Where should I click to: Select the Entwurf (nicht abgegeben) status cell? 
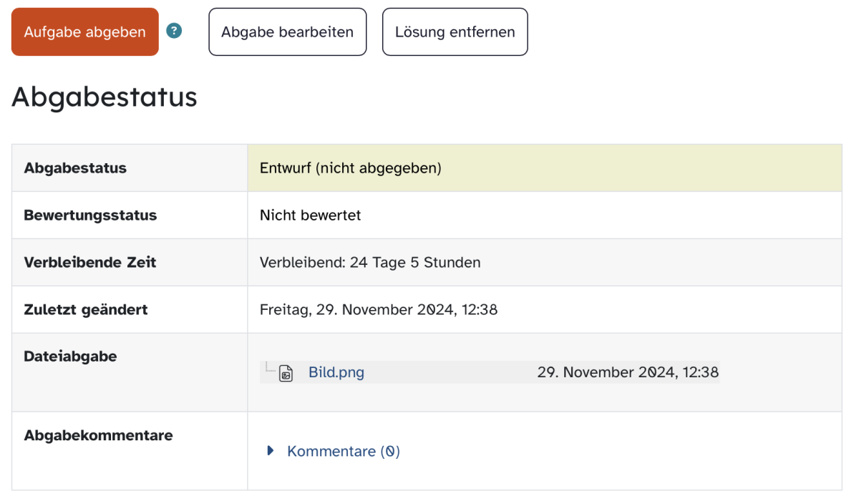point(545,168)
